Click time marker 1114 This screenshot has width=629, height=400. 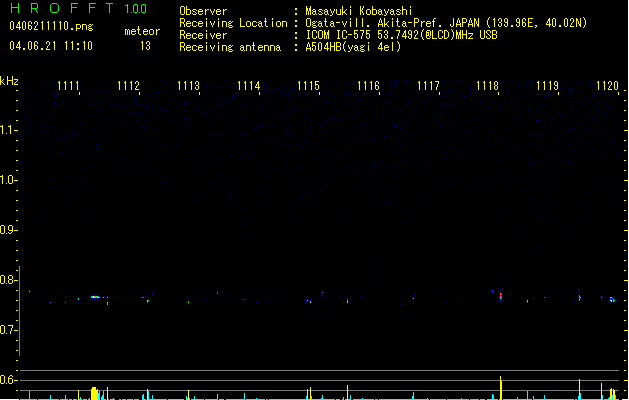[x=248, y=86]
